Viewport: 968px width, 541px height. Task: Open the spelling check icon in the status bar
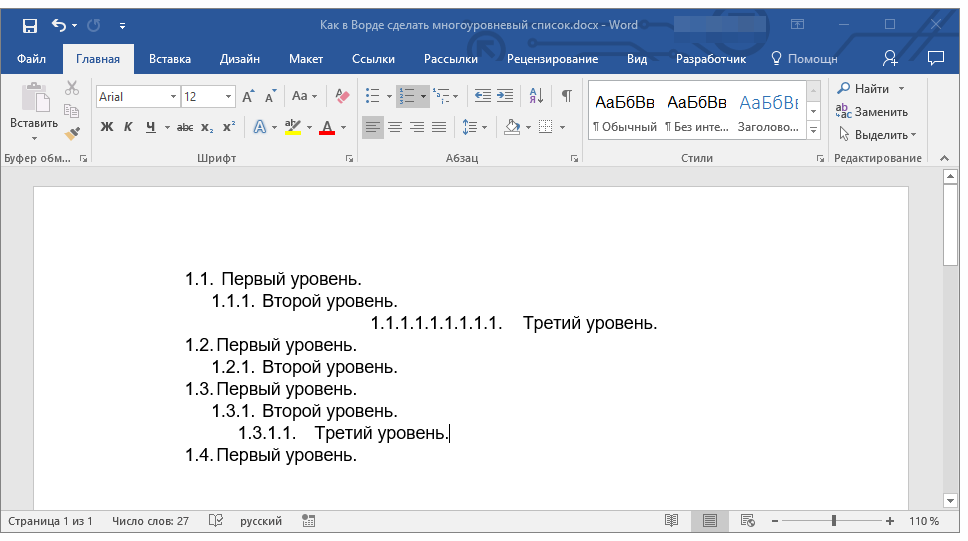click(x=215, y=521)
